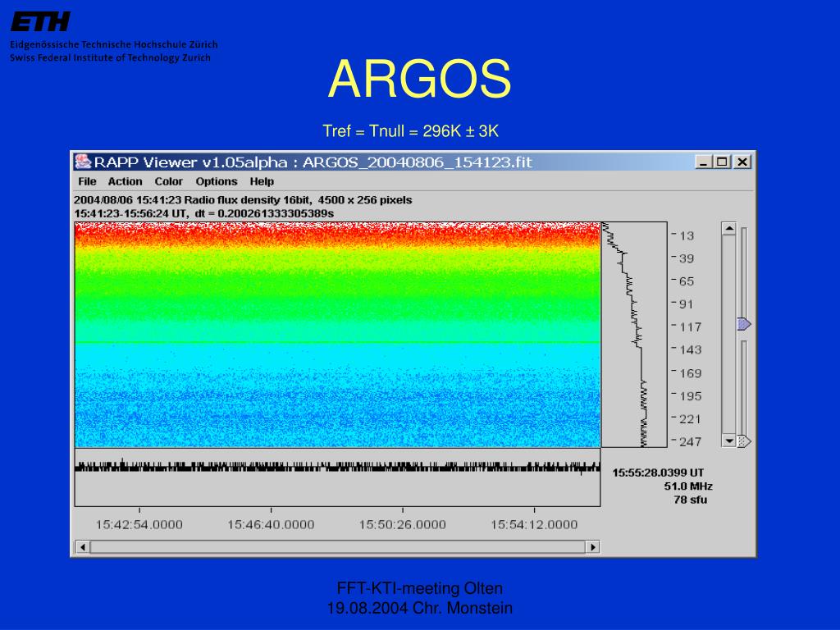
Task: Click time axis label 15:50:26.0000
Action: click(402, 525)
